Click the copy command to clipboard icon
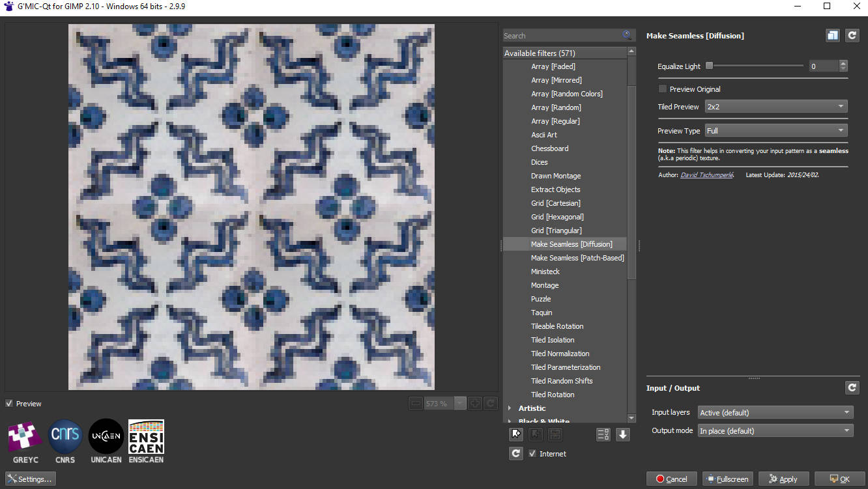 pos(832,36)
